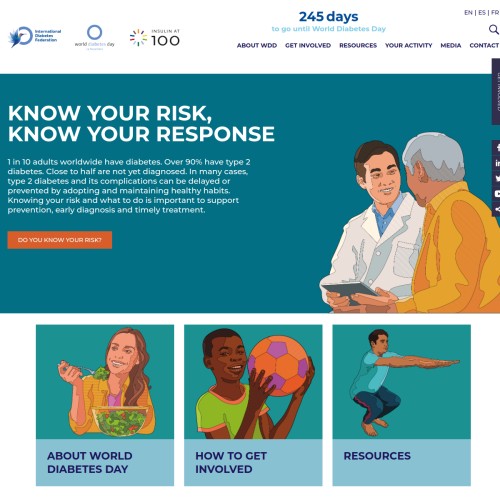Open the Get Involved menu
The image size is (500, 500).
308,45
